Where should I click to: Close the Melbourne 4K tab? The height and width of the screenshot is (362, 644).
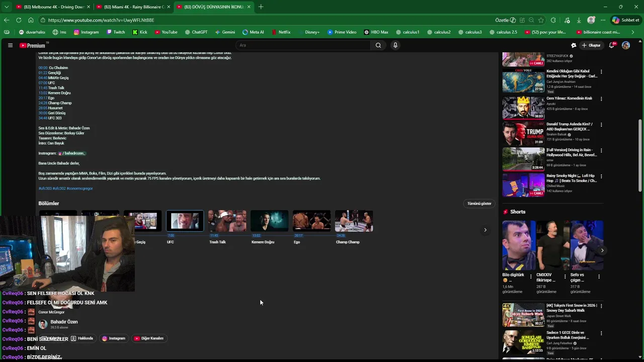click(89, 7)
